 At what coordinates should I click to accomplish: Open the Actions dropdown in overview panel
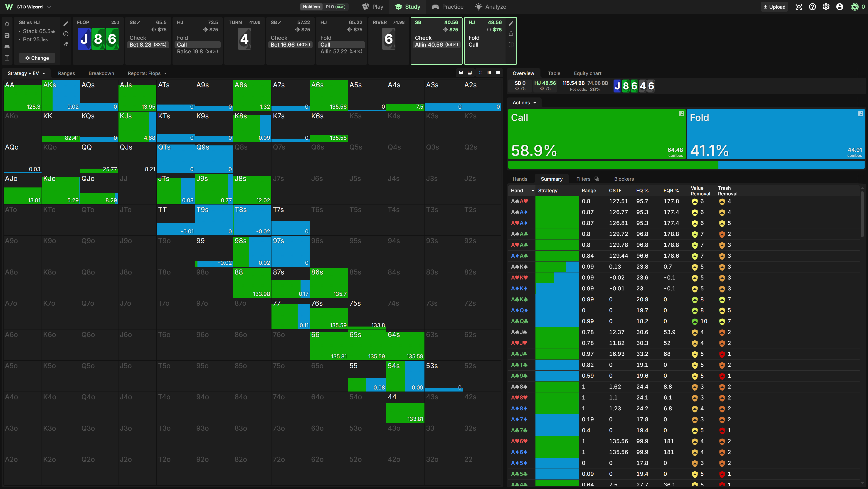point(524,102)
